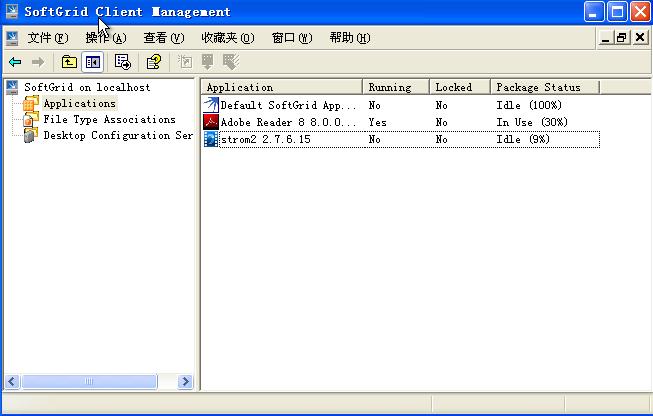
Task: Click the MMC icon left of the 文件 menu
Action: (x=12, y=38)
